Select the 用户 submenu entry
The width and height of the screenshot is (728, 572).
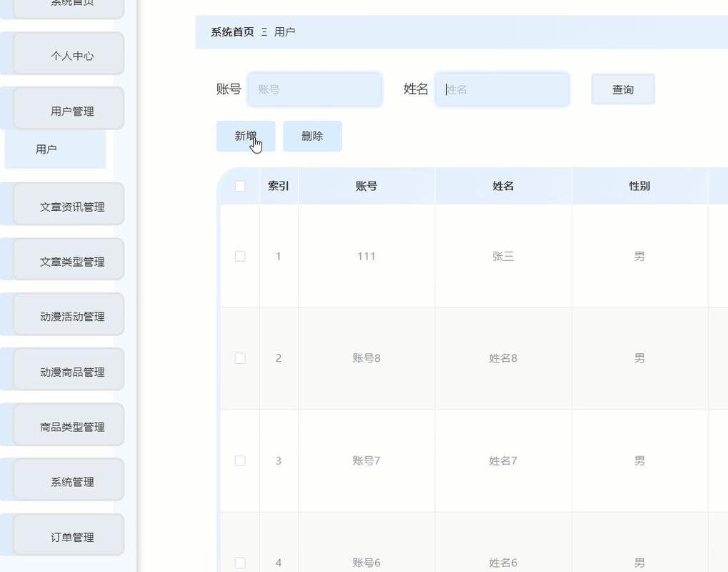coord(47,149)
